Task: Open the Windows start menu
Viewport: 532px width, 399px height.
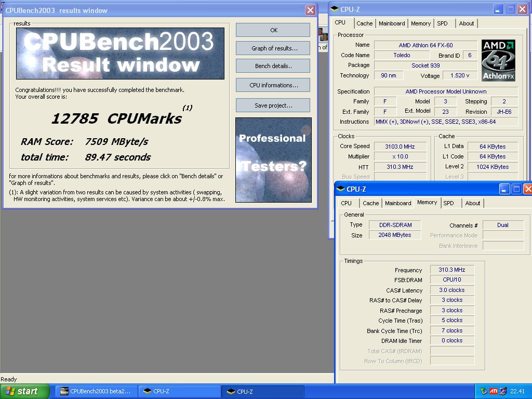Action: click(x=25, y=392)
